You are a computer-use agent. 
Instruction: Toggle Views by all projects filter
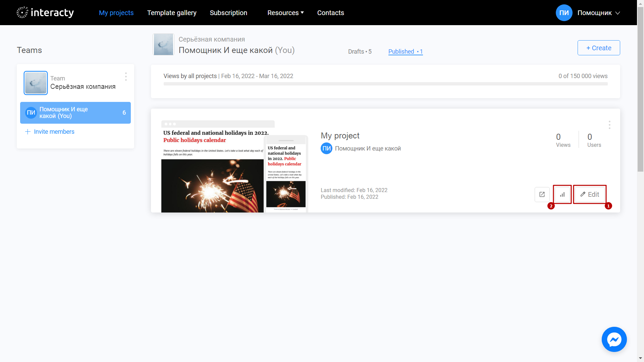click(190, 76)
